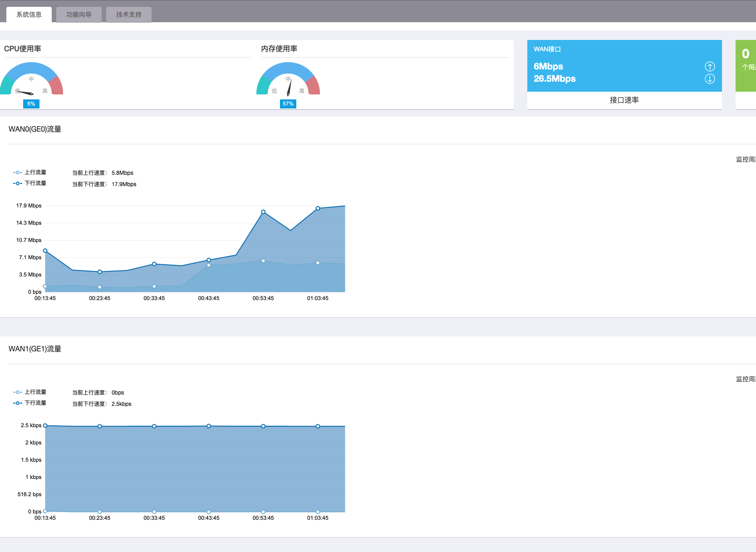This screenshot has height=552, width=756.
Task: Click WAN1 downlink point at 00:33:45
Action: tap(154, 426)
